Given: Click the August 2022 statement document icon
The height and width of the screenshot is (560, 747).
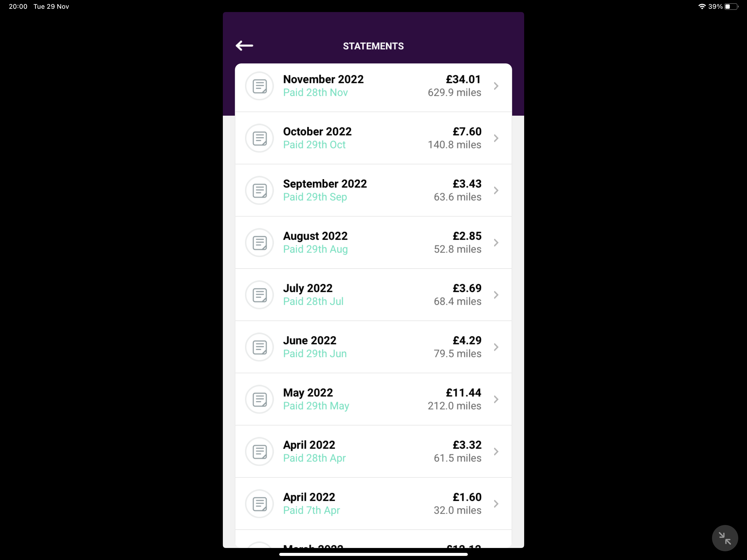Looking at the screenshot, I should tap(259, 243).
